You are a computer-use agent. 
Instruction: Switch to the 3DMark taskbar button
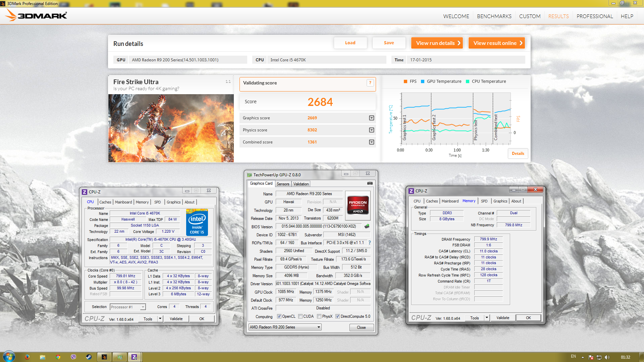104,357
